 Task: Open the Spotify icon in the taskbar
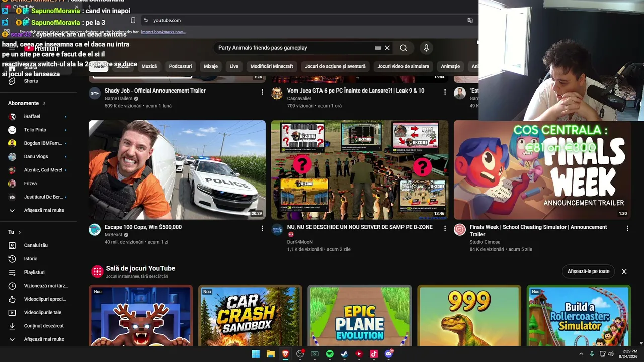click(x=330, y=354)
